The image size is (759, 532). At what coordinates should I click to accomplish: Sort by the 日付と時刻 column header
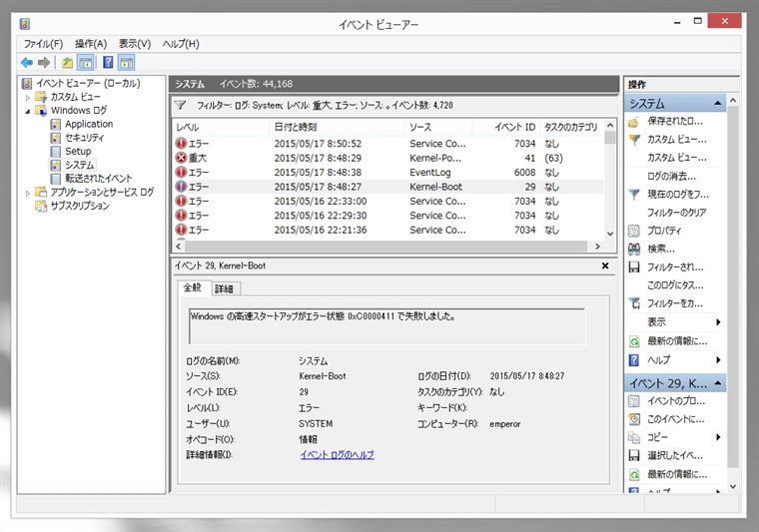pos(337,127)
